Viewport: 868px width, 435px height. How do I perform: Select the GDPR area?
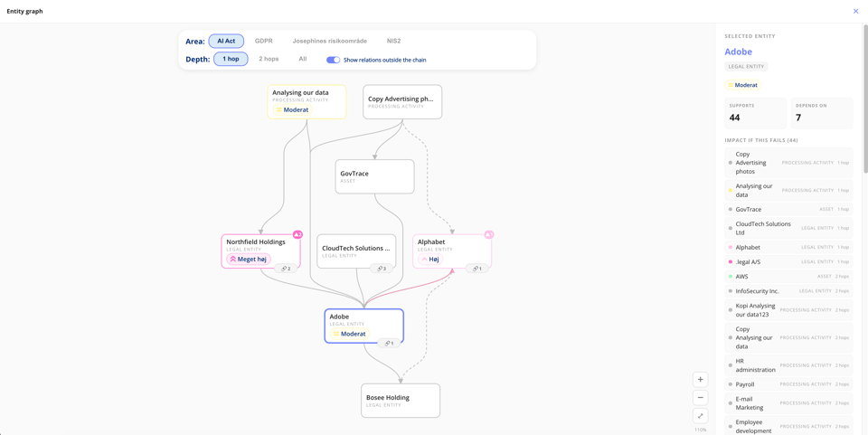click(263, 41)
